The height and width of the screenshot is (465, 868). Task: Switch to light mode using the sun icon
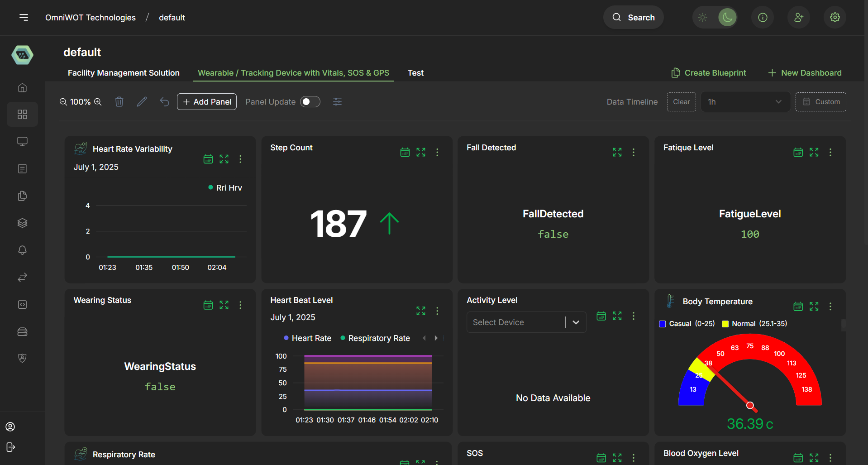[x=702, y=17]
